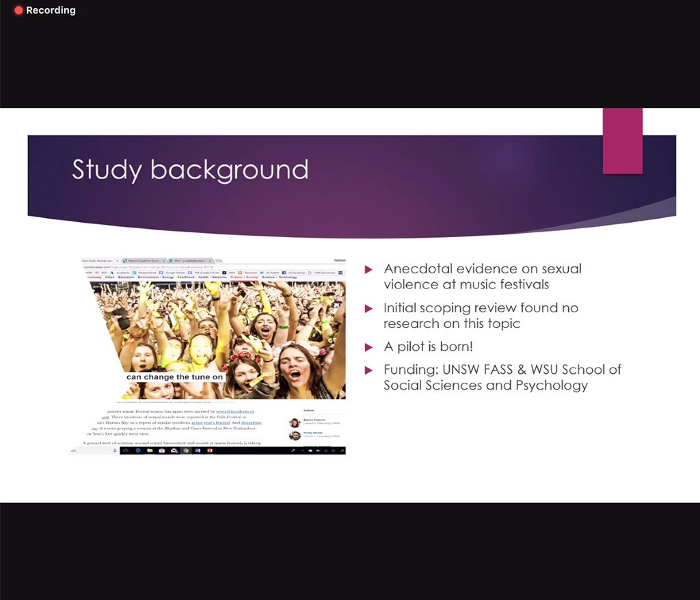Click the Store icon in the embedded taskbar
This screenshot has height=600, width=700.
pos(161,450)
